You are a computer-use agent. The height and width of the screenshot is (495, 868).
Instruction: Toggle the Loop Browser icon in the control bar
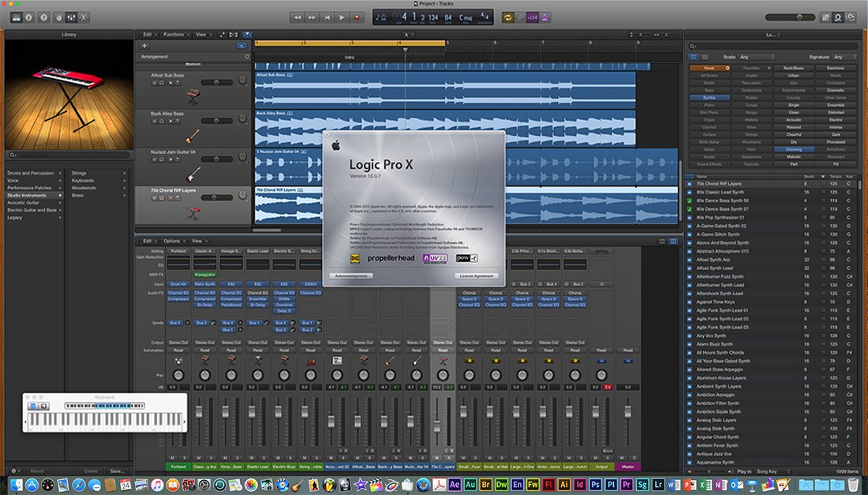(838, 17)
